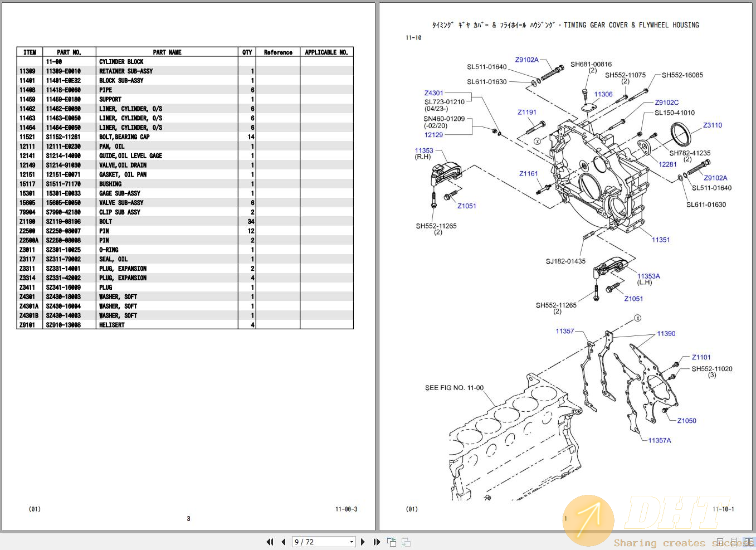The image size is (756, 550).
Task: Open Z9102A link near SL511-01640 at top
Action: 526,60
